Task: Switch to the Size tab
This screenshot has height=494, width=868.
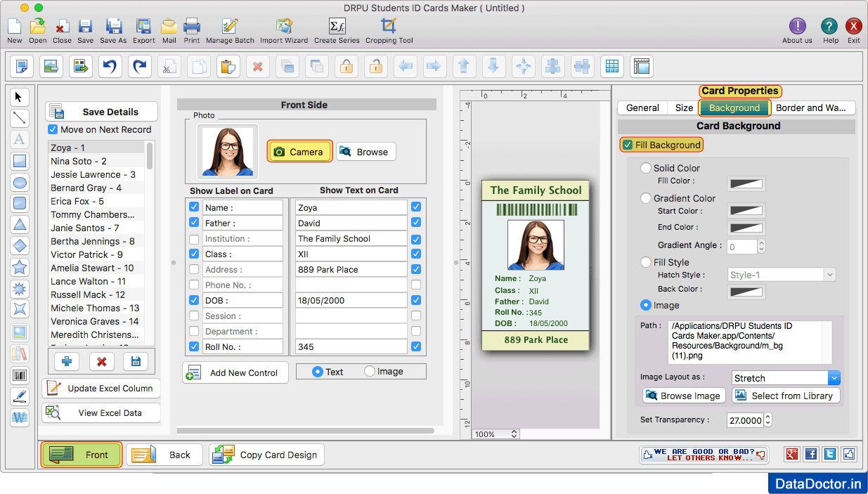Action: coord(684,108)
